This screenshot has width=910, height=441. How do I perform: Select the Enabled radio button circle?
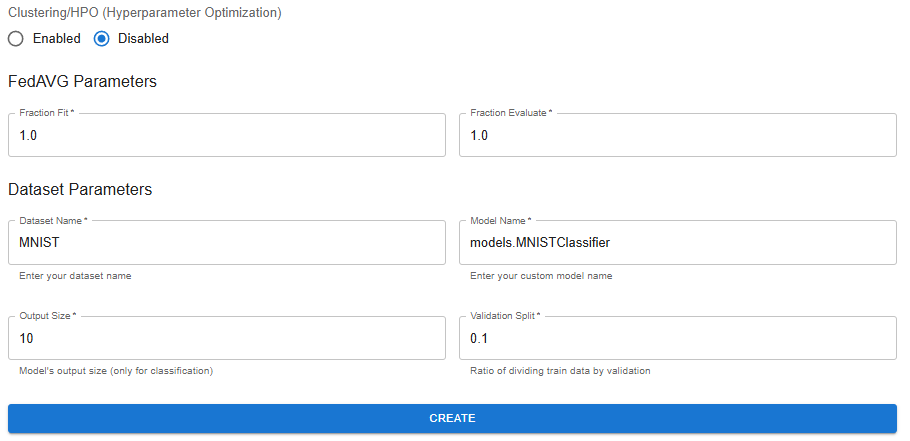tap(16, 39)
